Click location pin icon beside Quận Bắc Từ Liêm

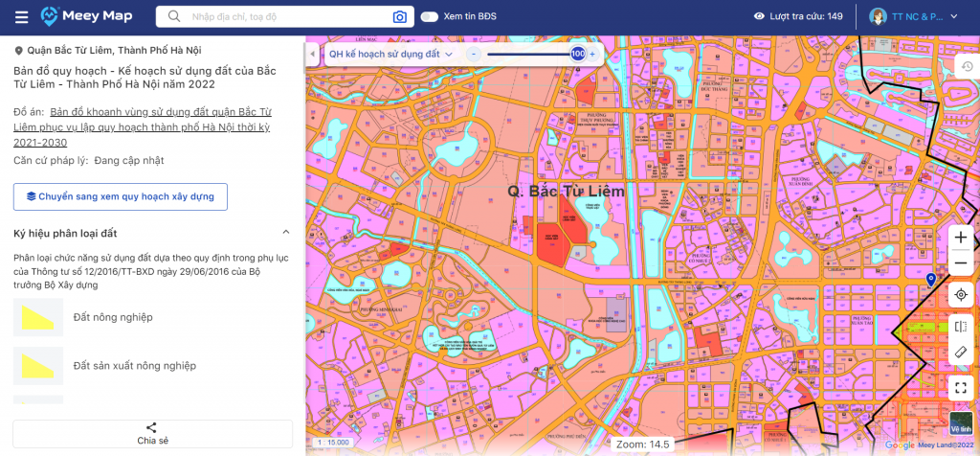click(x=18, y=51)
